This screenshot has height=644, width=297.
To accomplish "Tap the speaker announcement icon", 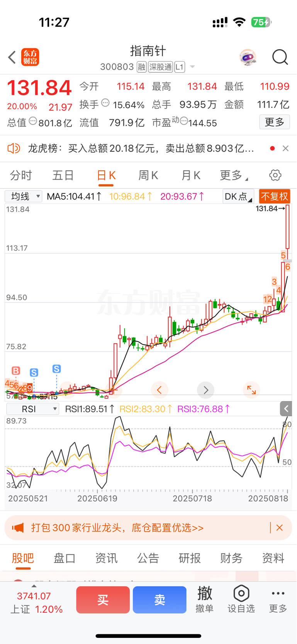I will [x=14, y=148].
